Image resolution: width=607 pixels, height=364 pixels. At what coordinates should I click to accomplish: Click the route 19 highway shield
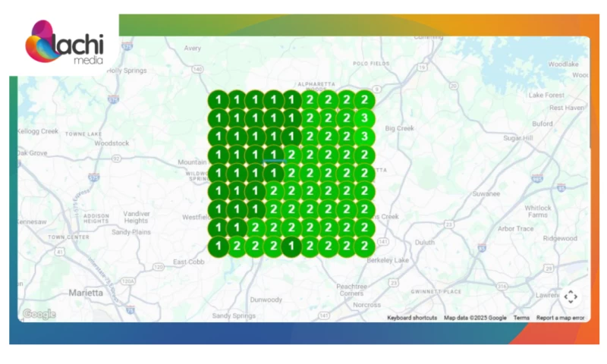(422, 67)
